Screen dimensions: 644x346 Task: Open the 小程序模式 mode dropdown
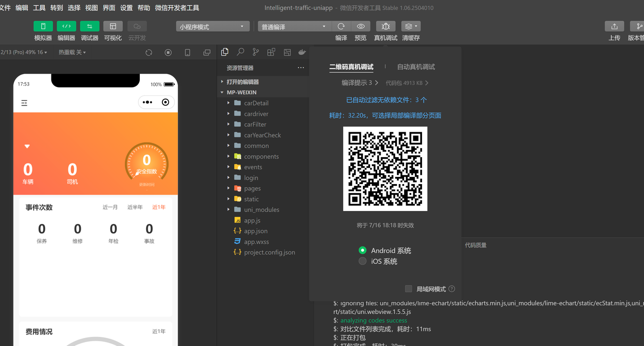tap(213, 26)
